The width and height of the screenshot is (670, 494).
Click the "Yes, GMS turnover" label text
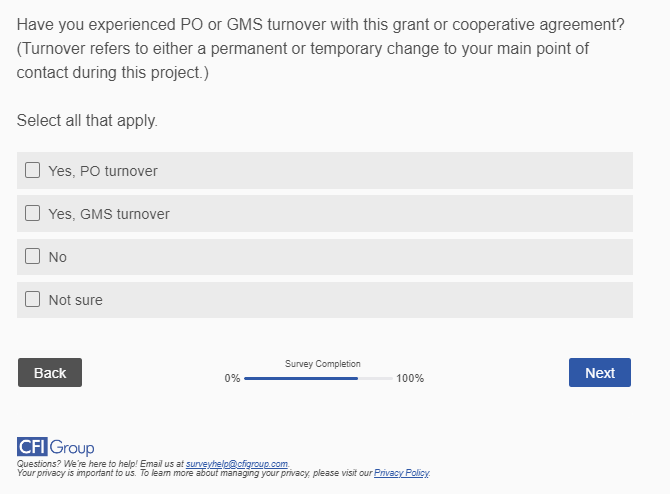(x=109, y=214)
